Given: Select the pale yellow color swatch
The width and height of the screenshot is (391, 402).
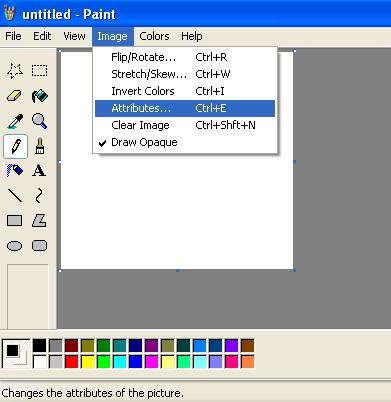Looking at the screenshot, I should [168, 362].
